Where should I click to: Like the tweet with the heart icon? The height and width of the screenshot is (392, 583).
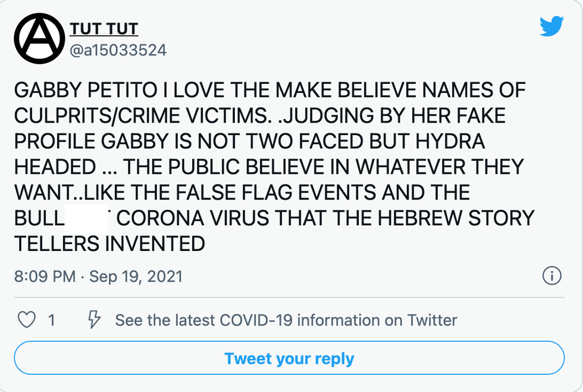click(x=27, y=320)
